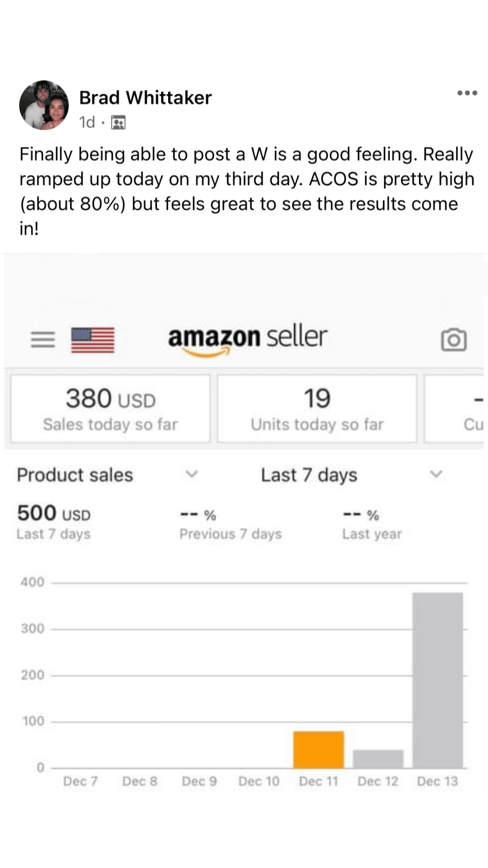Click the Dec 7 axis label
488x868 pixels.
(x=80, y=781)
